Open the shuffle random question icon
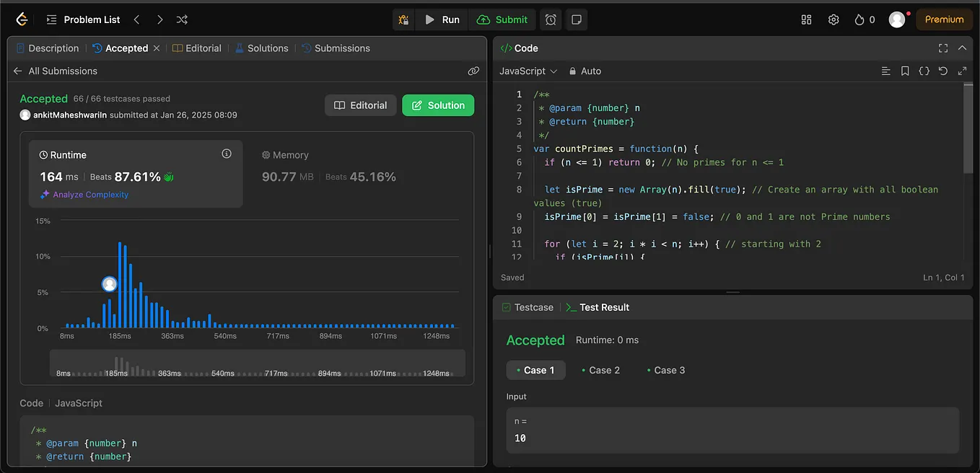 point(182,19)
